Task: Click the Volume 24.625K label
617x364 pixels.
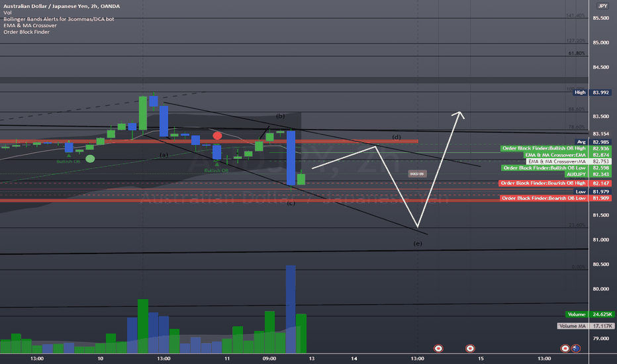Action: 589,314
